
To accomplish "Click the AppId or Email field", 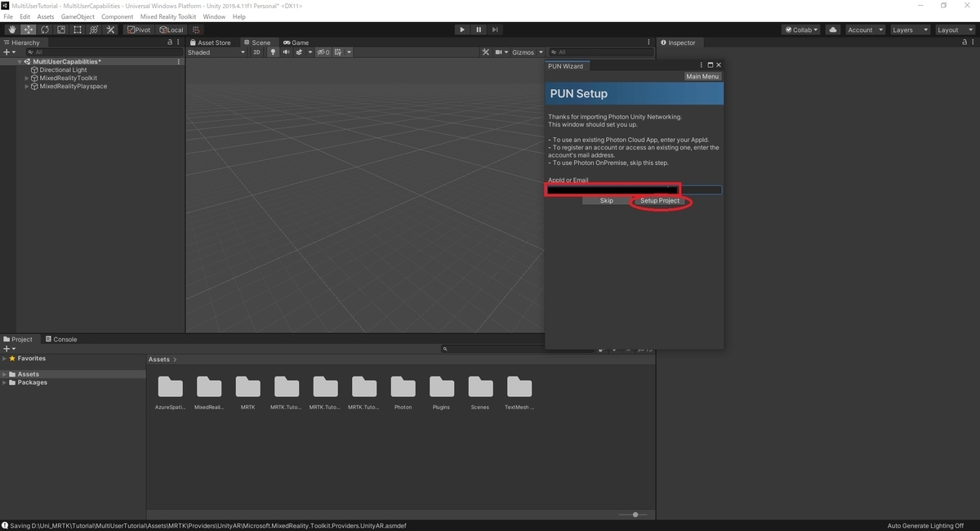I will tap(634, 190).
